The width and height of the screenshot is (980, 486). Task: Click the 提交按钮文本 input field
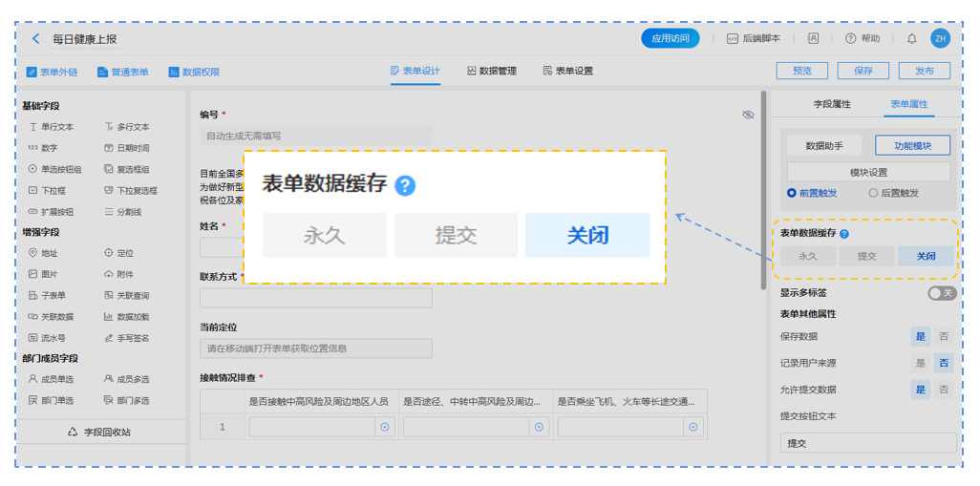click(x=867, y=443)
